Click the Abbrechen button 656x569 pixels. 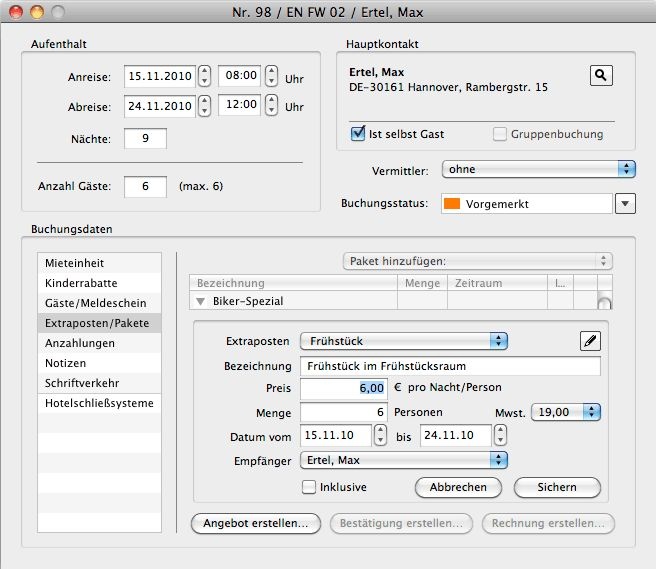tap(457, 487)
